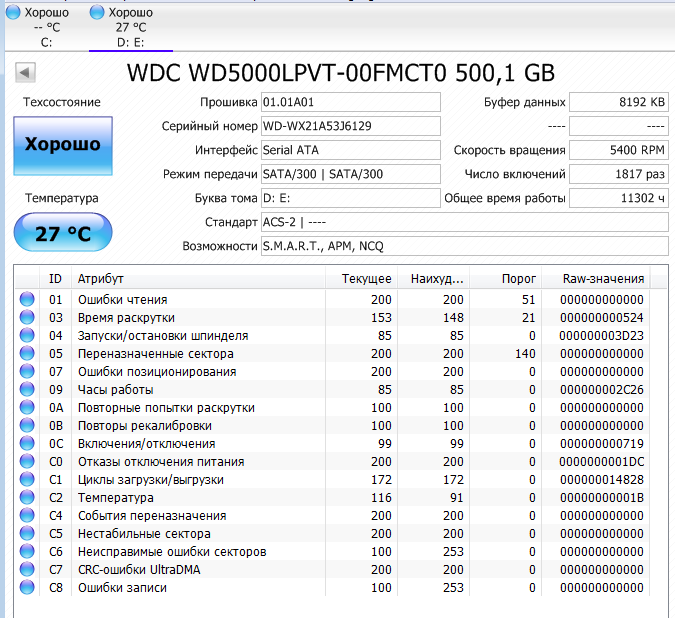Click the current value 116 for Температура
Viewport: 675px width, 618px height.
coord(381,498)
